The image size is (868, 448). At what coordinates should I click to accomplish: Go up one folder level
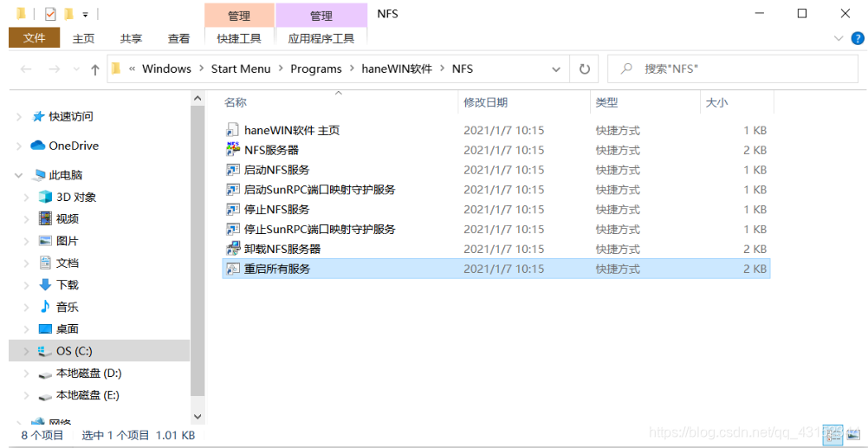click(x=94, y=69)
